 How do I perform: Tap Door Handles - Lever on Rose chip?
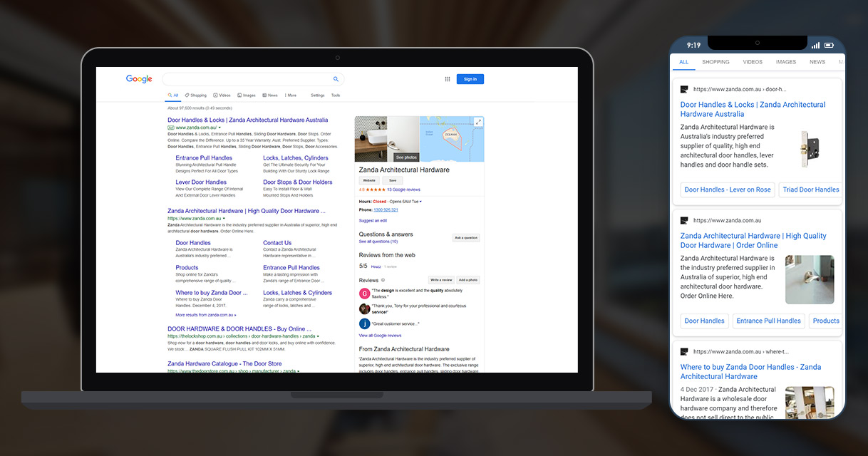pos(728,190)
